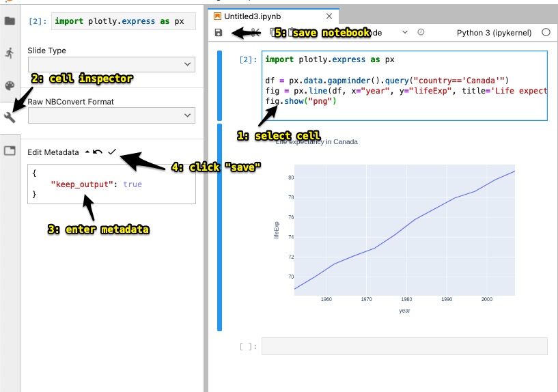Open the cell inspector wrench icon
Screen dimensions: 558x392
pyautogui.click(x=10, y=117)
